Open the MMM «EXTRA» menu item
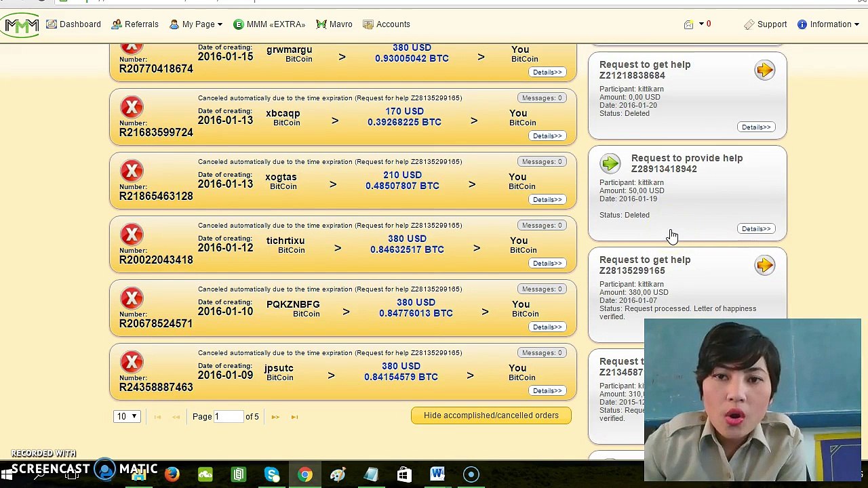Image resolution: width=868 pixels, height=488 pixels. (x=269, y=24)
